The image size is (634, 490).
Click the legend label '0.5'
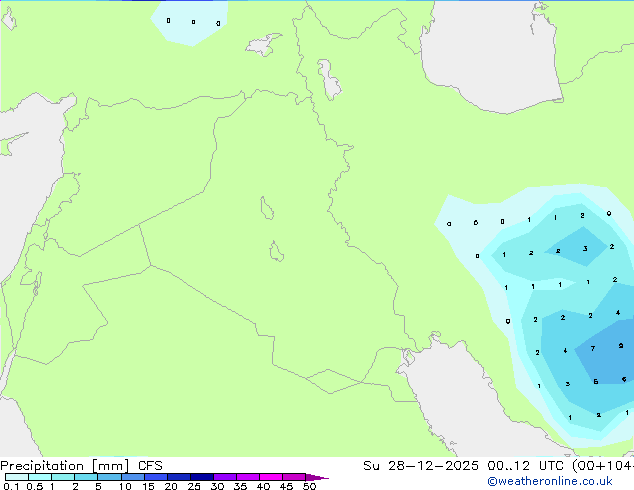point(35,486)
